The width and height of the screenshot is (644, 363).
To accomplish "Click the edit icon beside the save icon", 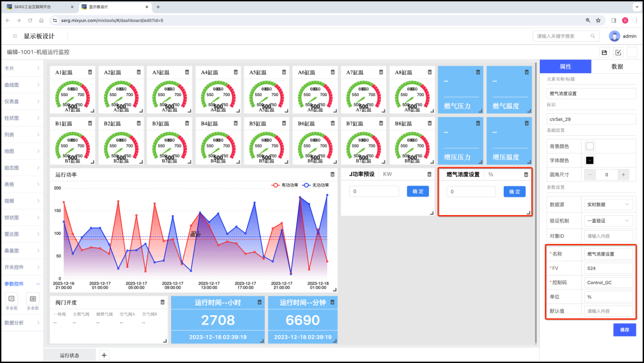I will 618,52.
